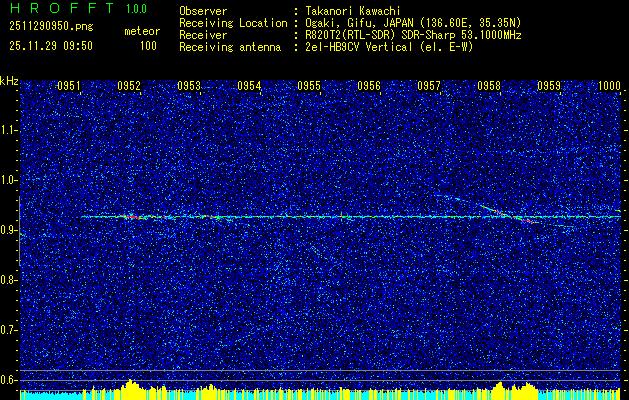This screenshot has height=400, width=629.
Task: Select the filename 2511290950.png
Action: coord(51,27)
